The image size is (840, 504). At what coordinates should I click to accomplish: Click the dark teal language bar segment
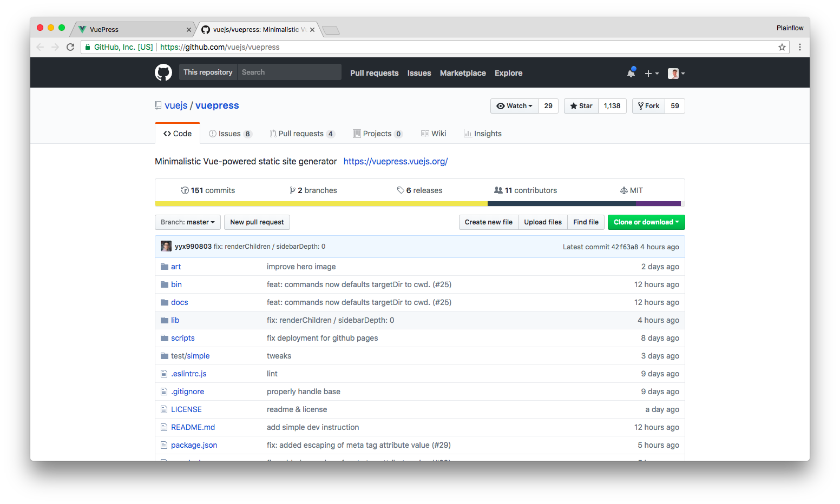[x=562, y=204]
